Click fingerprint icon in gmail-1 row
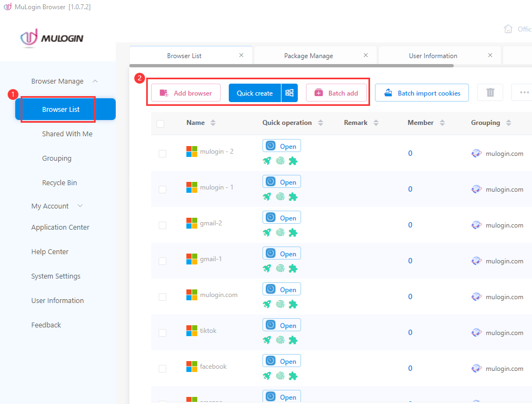Image resolution: width=532 pixels, height=404 pixels. pos(280,268)
